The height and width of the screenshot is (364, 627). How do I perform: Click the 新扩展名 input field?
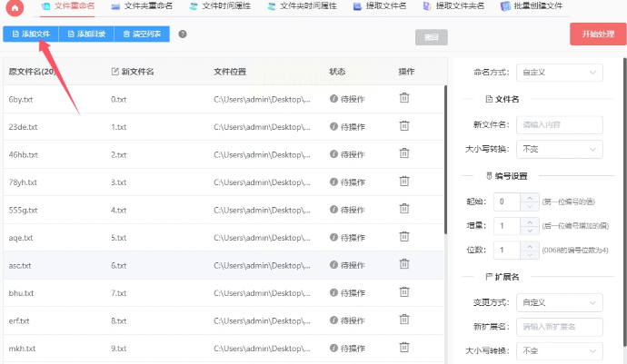pos(560,327)
